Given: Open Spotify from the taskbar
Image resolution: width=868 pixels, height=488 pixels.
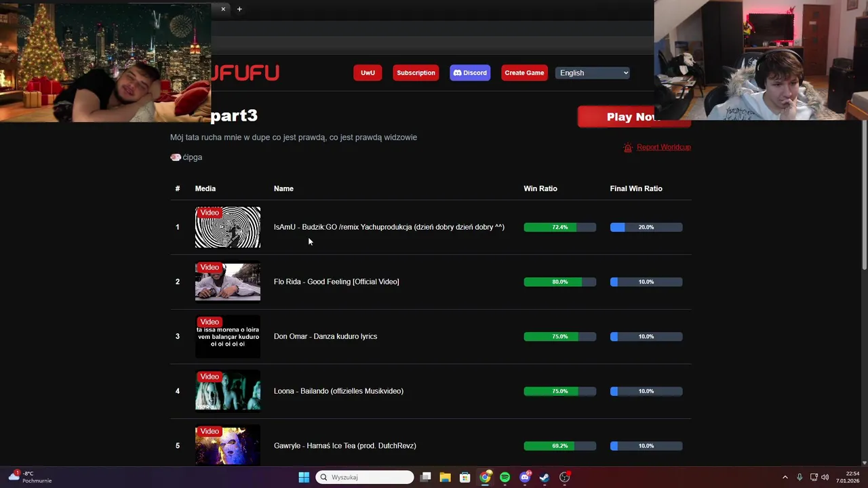Looking at the screenshot, I should [505, 477].
